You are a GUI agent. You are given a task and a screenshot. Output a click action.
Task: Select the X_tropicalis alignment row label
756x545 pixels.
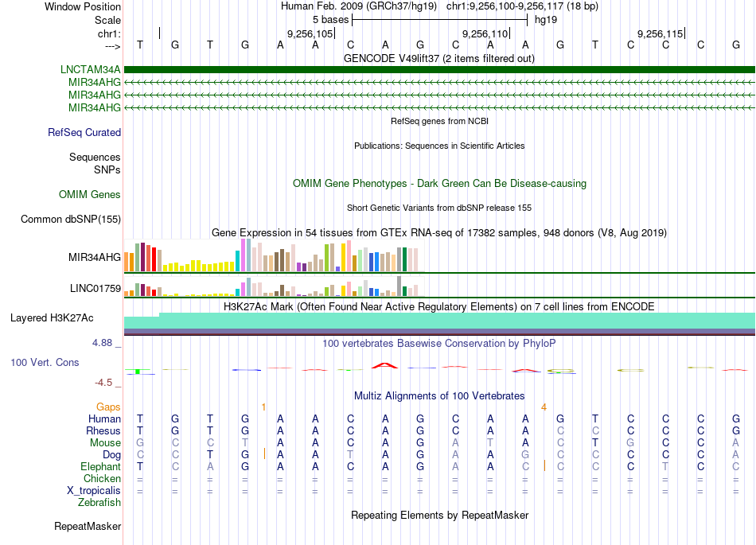click(x=94, y=491)
